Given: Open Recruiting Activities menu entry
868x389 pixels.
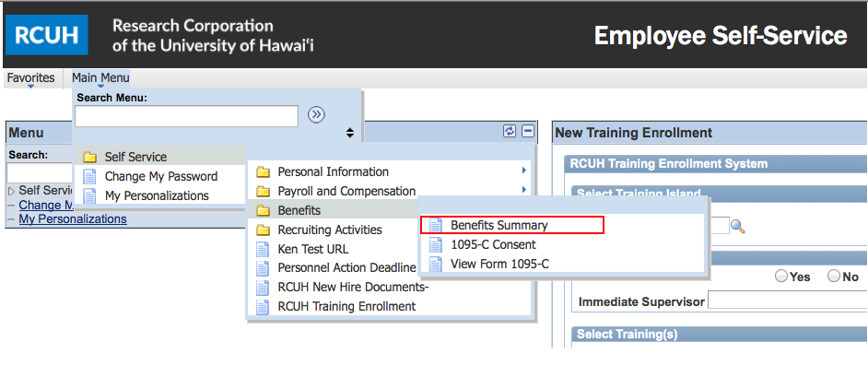Looking at the screenshot, I should tap(330, 230).
